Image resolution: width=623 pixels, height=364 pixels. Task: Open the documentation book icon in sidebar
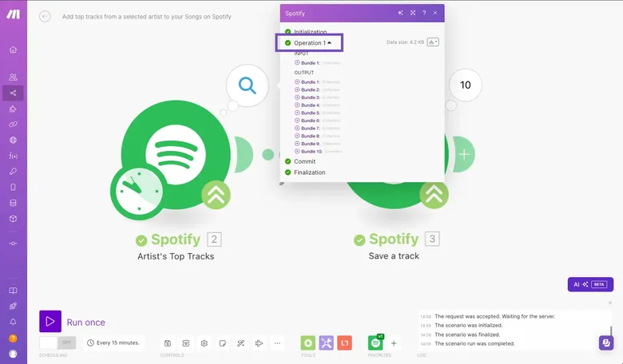[x=13, y=291]
